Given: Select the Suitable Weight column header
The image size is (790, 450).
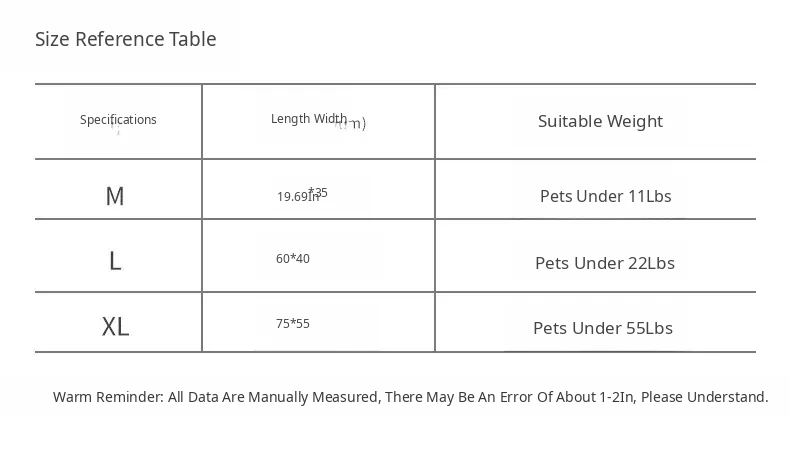Looking at the screenshot, I should click(600, 121).
